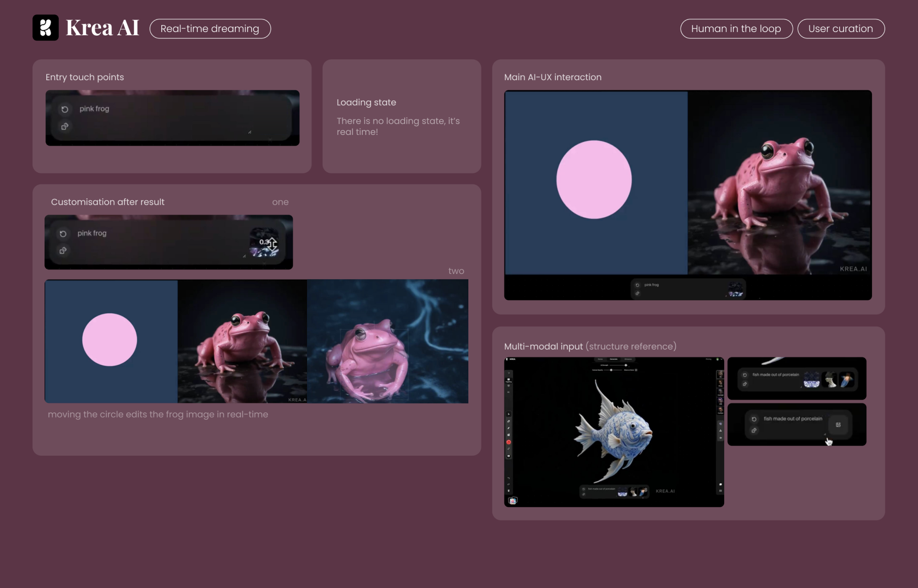Image resolution: width=918 pixels, height=588 pixels.
Task: Click the 'Human in the loop' pill
Action: click(736, 29)
